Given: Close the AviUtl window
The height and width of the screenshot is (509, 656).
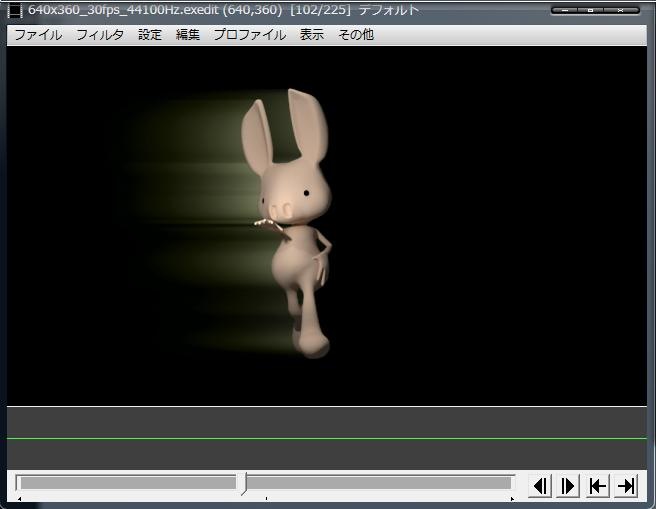Looking at the screenshot, I should point(621,10).
